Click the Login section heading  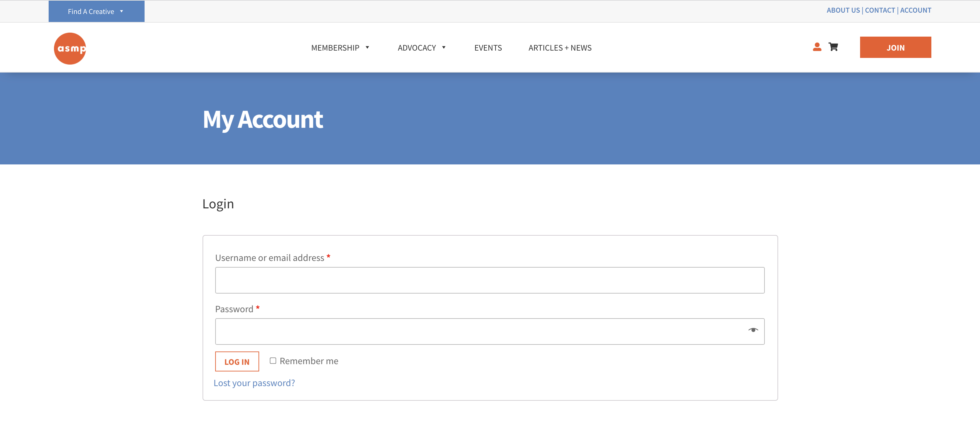[x=218, y=204]
